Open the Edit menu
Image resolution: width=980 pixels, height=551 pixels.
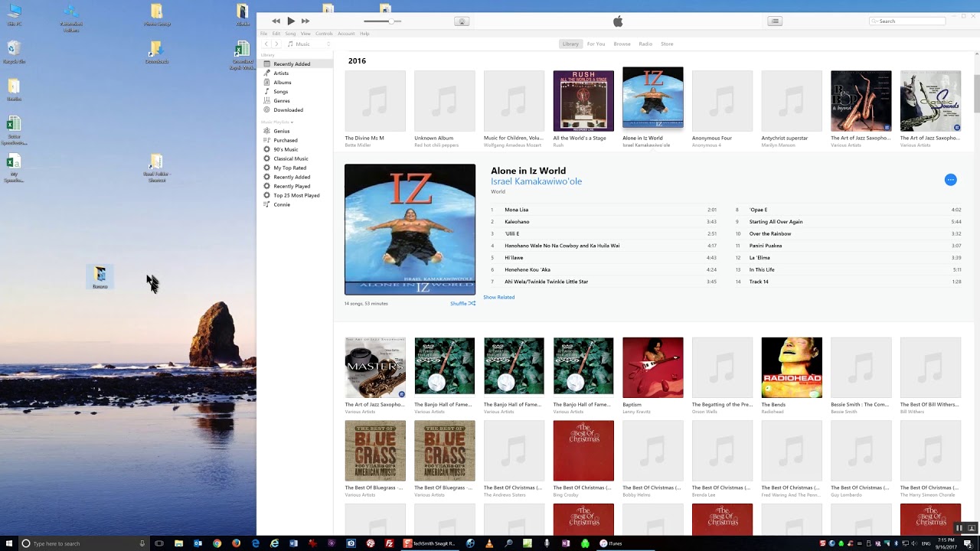(276, 34)
